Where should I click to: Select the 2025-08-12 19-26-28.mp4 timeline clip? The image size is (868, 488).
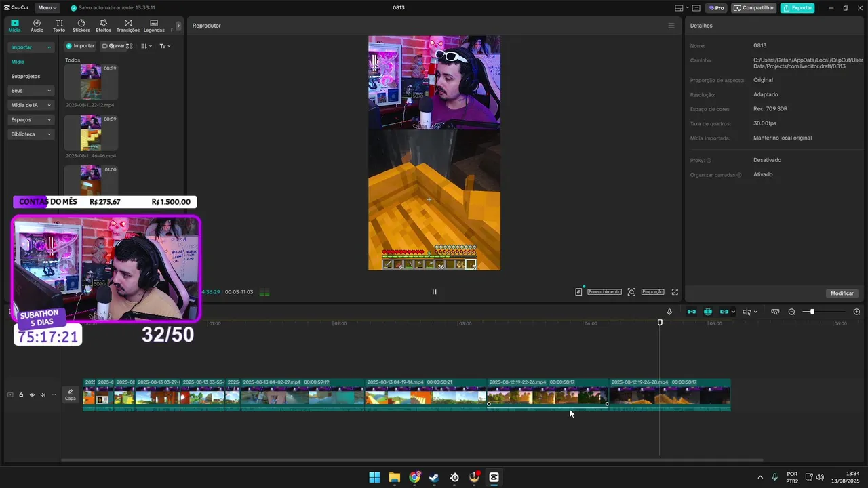pos(669,395)
